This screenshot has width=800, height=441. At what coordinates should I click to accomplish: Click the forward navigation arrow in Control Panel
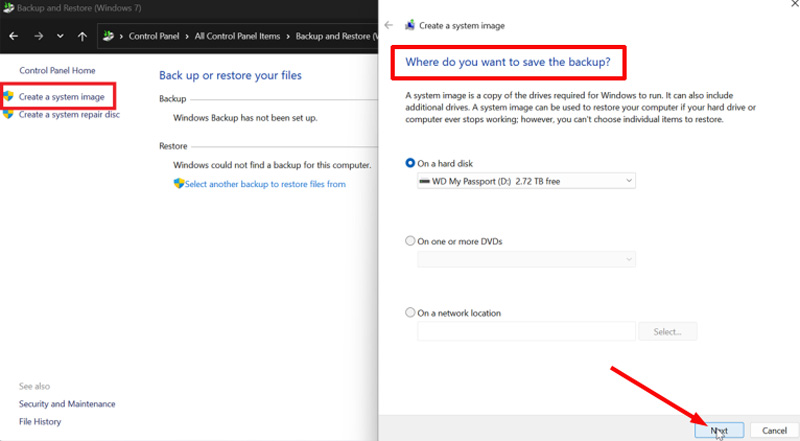point(37,36)
